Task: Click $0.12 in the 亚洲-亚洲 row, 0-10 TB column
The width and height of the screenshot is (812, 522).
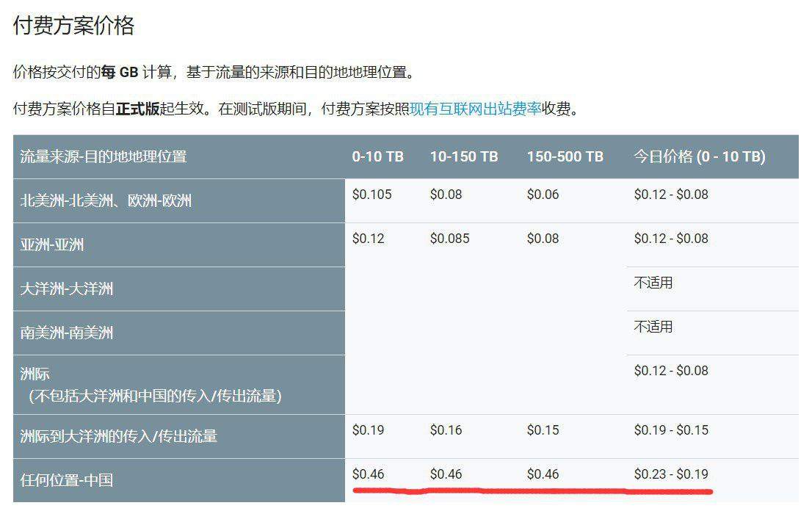Action: (369, 238)
